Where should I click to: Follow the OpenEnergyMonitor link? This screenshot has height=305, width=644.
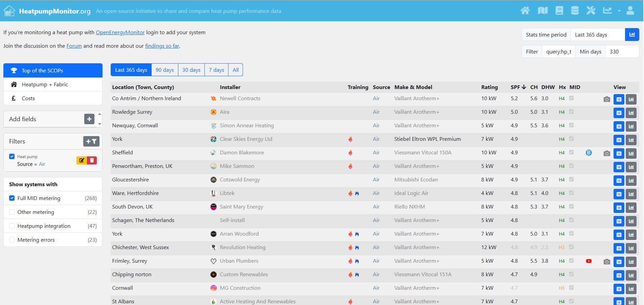(x=120, y=32)
